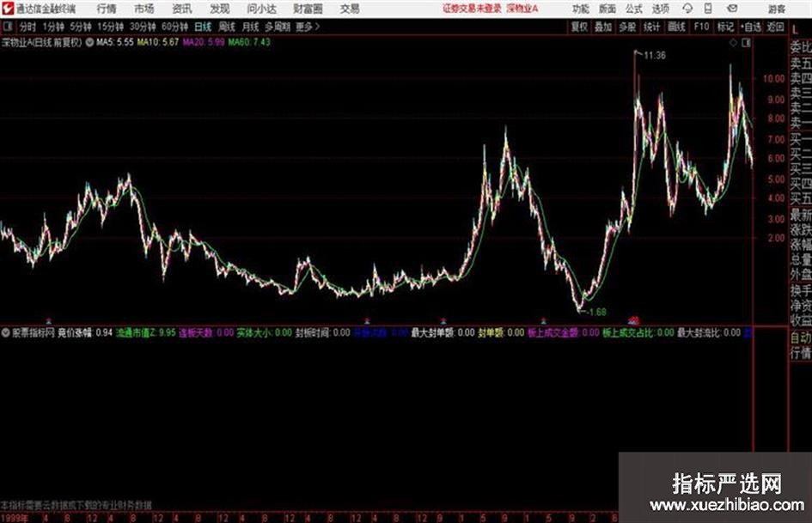The image size is (812, 523).
Task: Switch to the 月线 monthly tab
Action: [251, 27]
